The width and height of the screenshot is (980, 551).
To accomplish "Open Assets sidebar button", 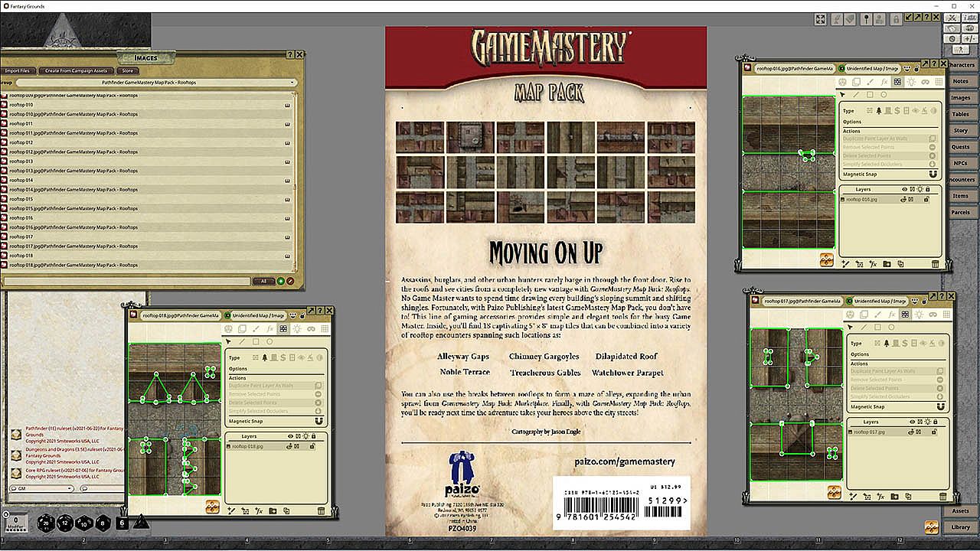I will point(961,510).
